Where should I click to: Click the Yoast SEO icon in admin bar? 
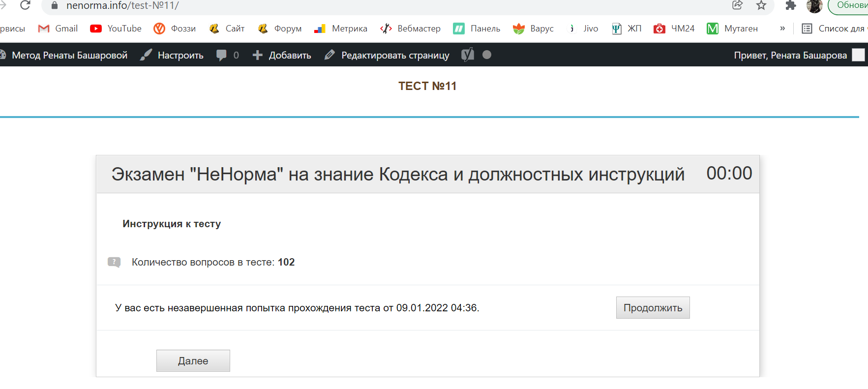(468, 55)
